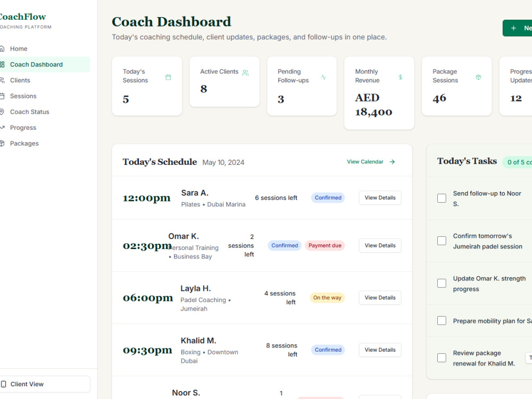532x399 pixels.
Task: Click the 12:00pm session time
Action: [x=147, y=198]
